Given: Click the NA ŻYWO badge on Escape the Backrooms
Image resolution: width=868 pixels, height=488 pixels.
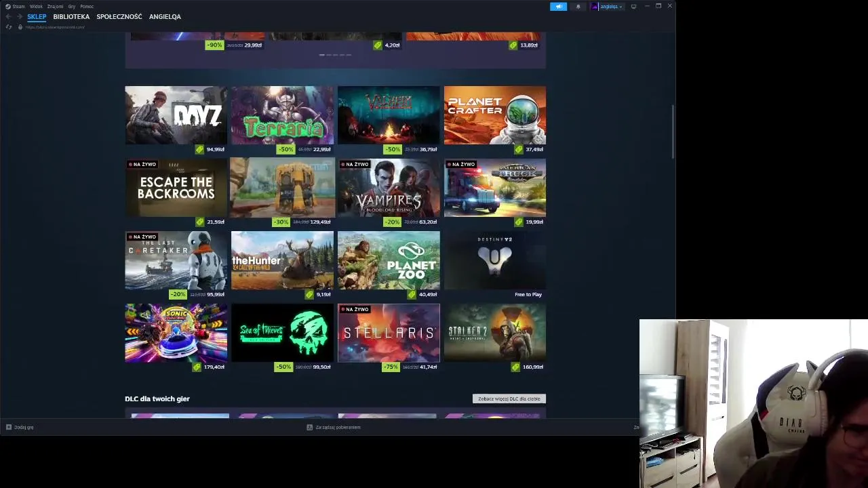Looking at the screenshot, I should pos(142,164).
